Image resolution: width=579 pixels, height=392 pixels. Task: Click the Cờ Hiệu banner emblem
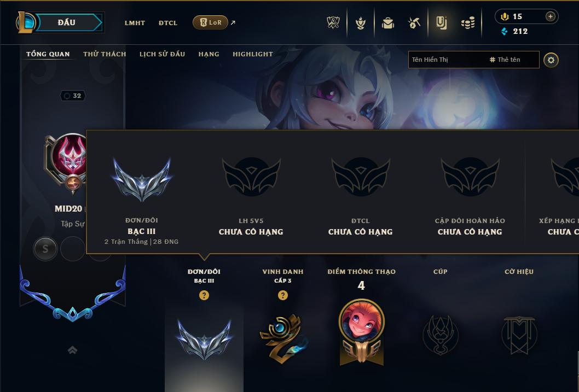519,335
